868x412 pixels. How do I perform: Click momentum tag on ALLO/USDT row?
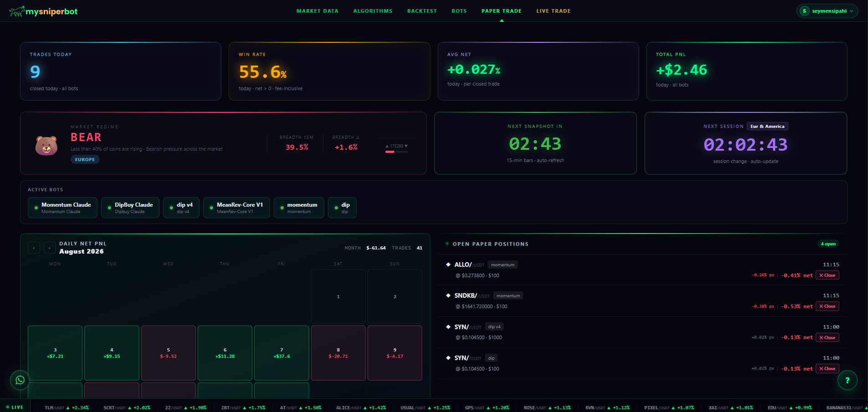[x=503, y=265]
